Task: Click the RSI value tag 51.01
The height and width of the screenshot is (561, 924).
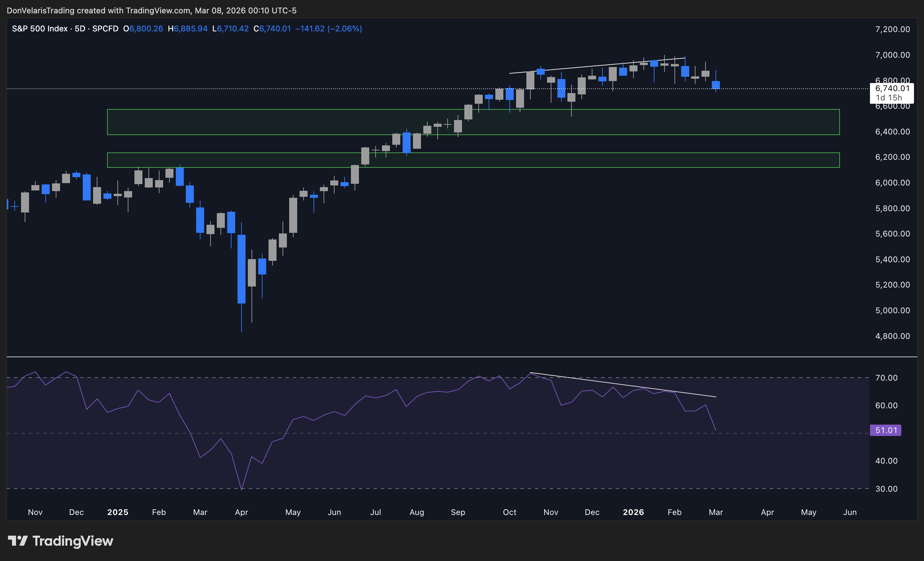Action: [886, 430]
